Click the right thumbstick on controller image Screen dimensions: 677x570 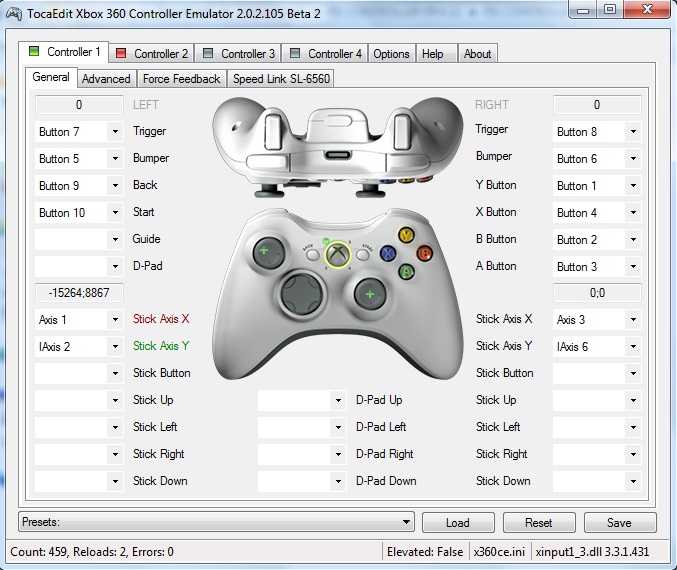point(370,294)
